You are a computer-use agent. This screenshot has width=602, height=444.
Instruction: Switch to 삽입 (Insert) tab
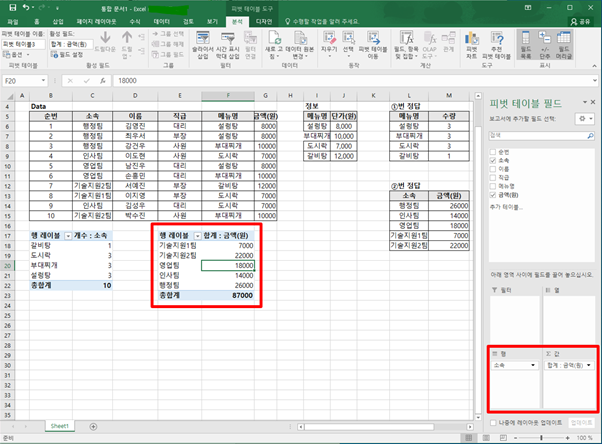click(x=58, y=22)
